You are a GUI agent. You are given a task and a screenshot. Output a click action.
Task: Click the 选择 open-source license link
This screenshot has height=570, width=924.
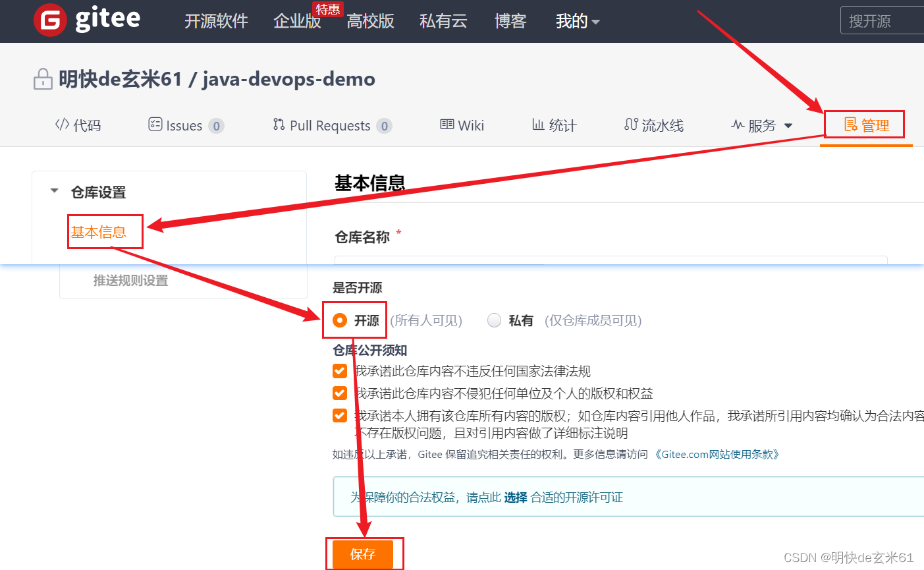coord(516,498)
